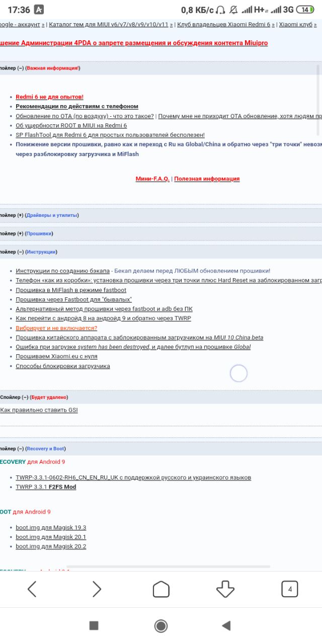Screen dimensions: 322x644
Task: Tap the headphones icon in the status bar
Action: pos(220,10)
